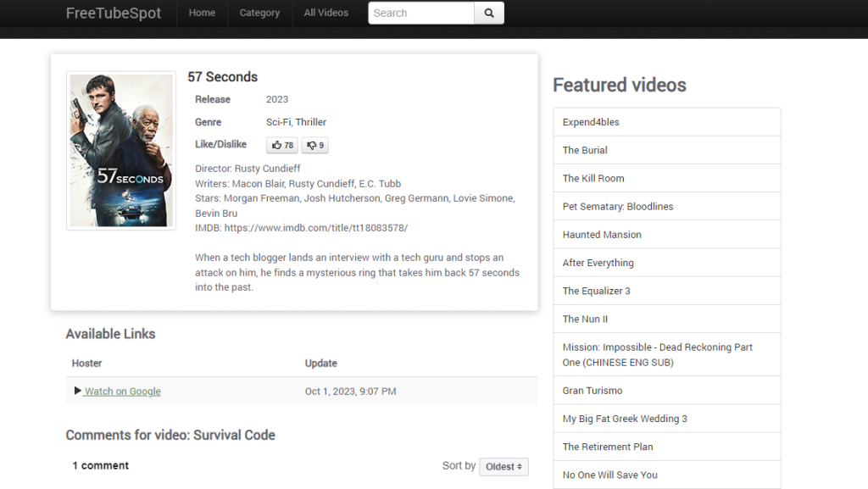Click the 57 Seconds movie poster
This screenshot has height=489, width=868.
(121, 151)
